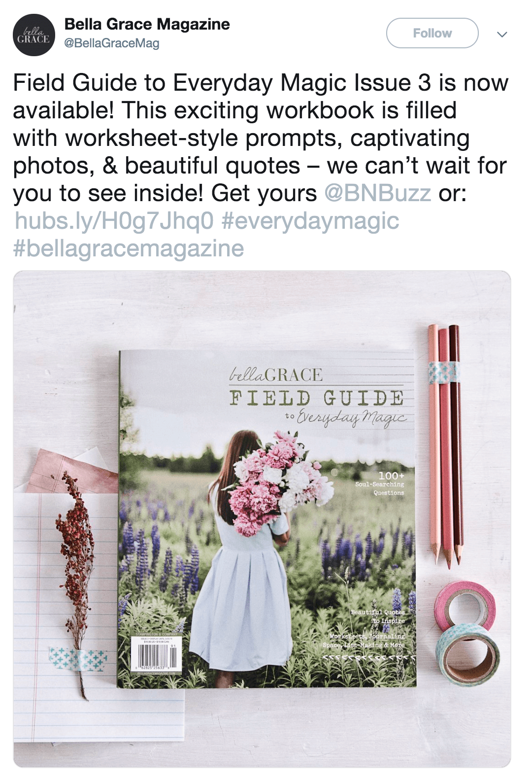Open the Bella Grace profile avatar
532x776 pixels.
[x=33, y=35]
